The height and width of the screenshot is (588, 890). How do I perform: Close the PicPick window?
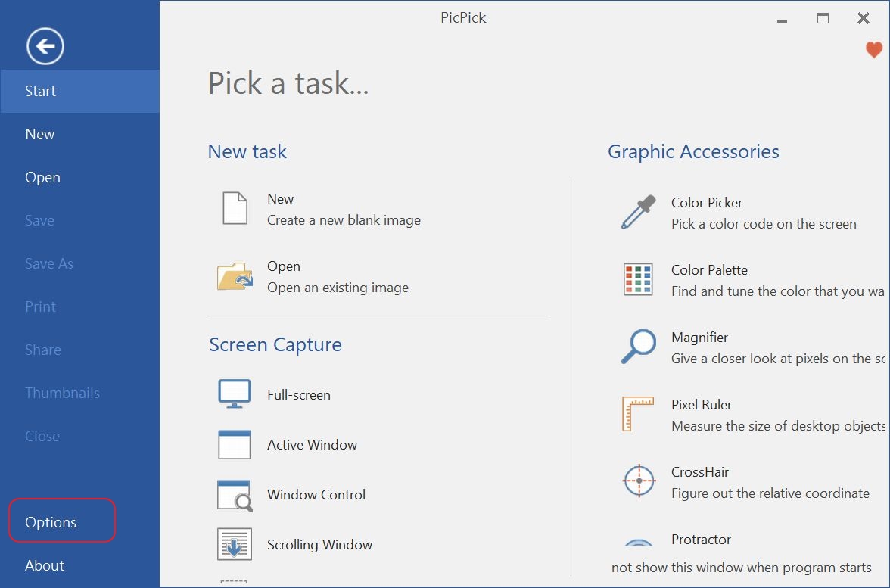point(864,19)
